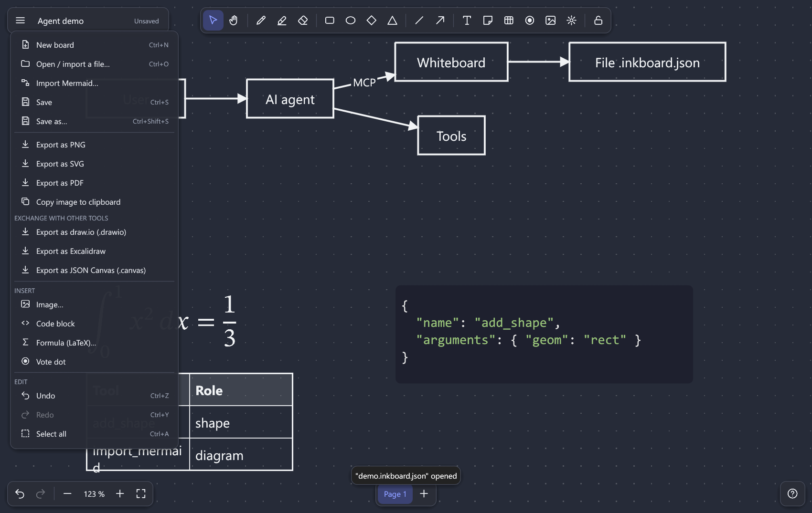Add a new page with plus
The width and height of the screenshot is (812, 513).
(x=424, y=494)
